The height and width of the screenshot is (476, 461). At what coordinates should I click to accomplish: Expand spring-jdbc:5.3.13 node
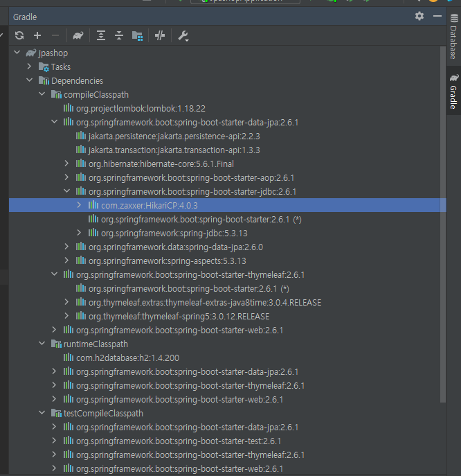pyautogui.click(x=79, y=233)
